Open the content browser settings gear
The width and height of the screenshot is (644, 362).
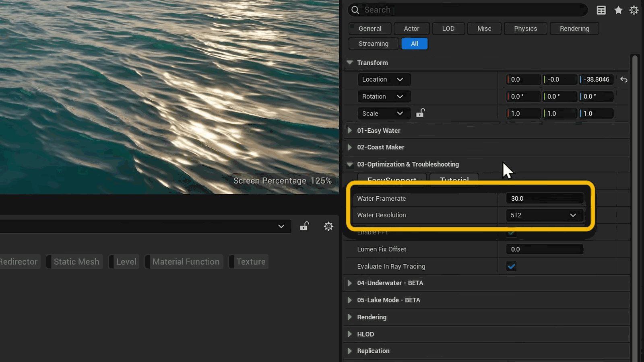click(328, 226)
